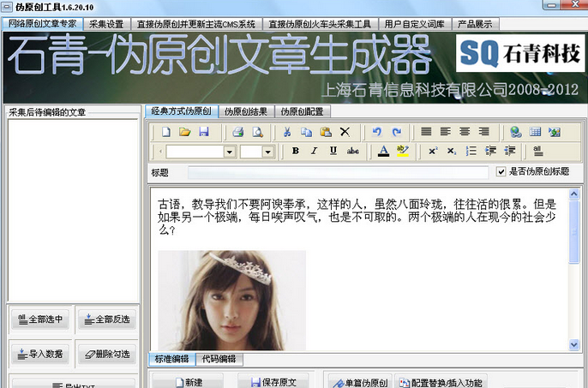Delete using the X icon in the toolbar
This screenshot has width=588, height=388.
345,132
